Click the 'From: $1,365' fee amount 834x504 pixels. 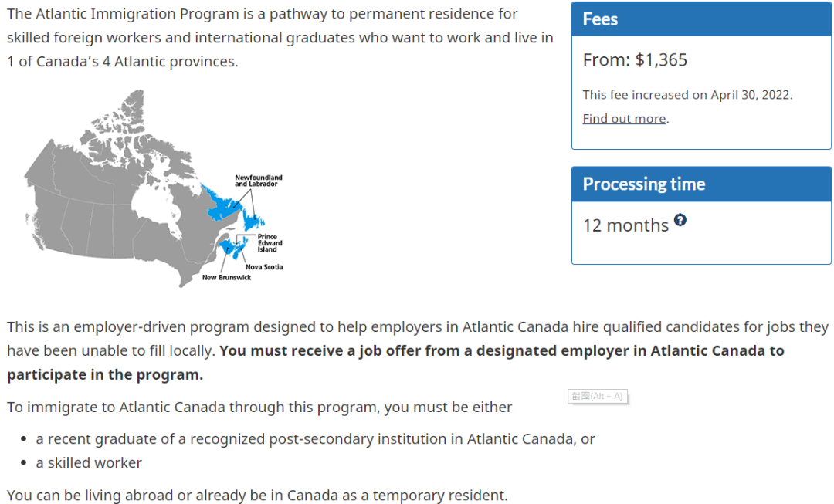pos(635,60)
